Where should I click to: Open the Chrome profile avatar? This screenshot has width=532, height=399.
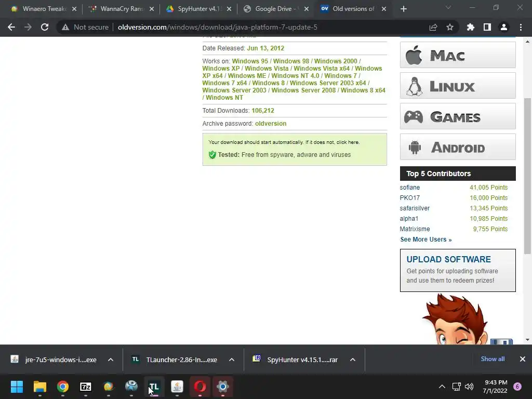[504, 27]
